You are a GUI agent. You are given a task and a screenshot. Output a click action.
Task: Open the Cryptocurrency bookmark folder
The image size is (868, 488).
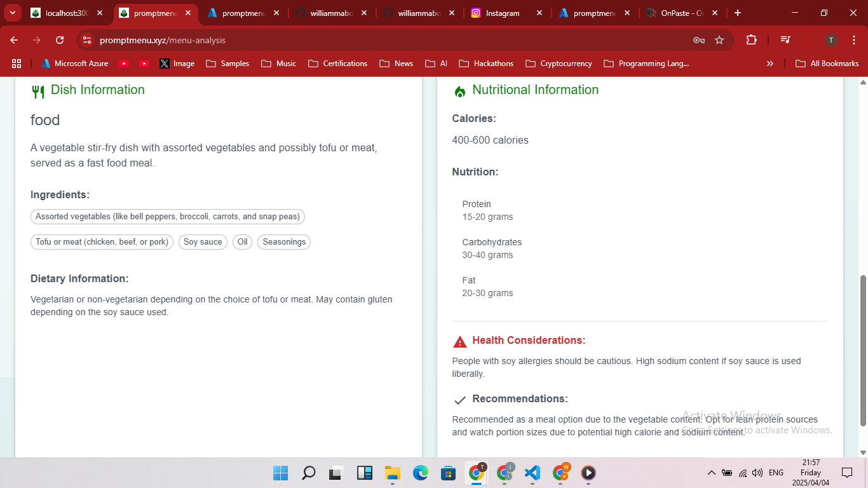557,64
